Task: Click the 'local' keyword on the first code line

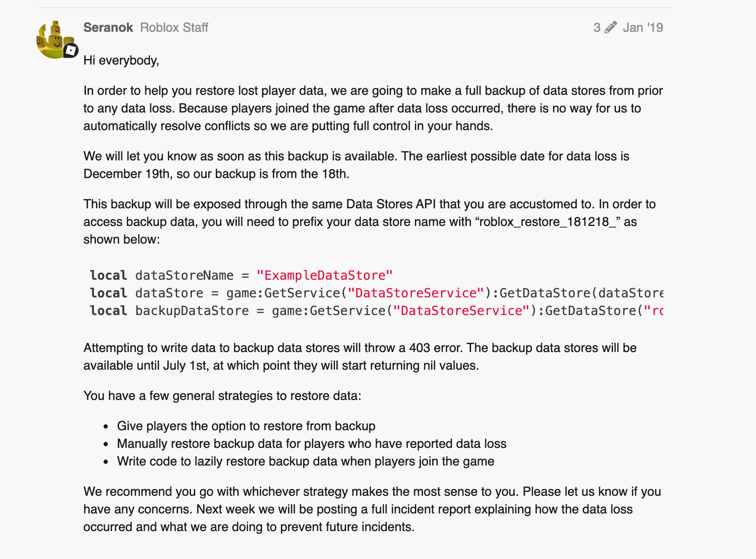Action: coord(108,275)
